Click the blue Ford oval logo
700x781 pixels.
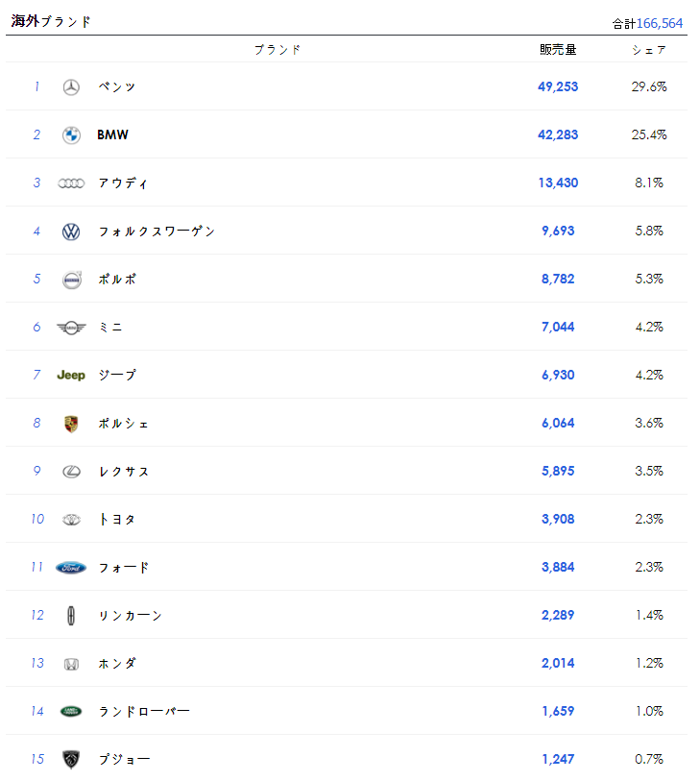click(71, 568)
